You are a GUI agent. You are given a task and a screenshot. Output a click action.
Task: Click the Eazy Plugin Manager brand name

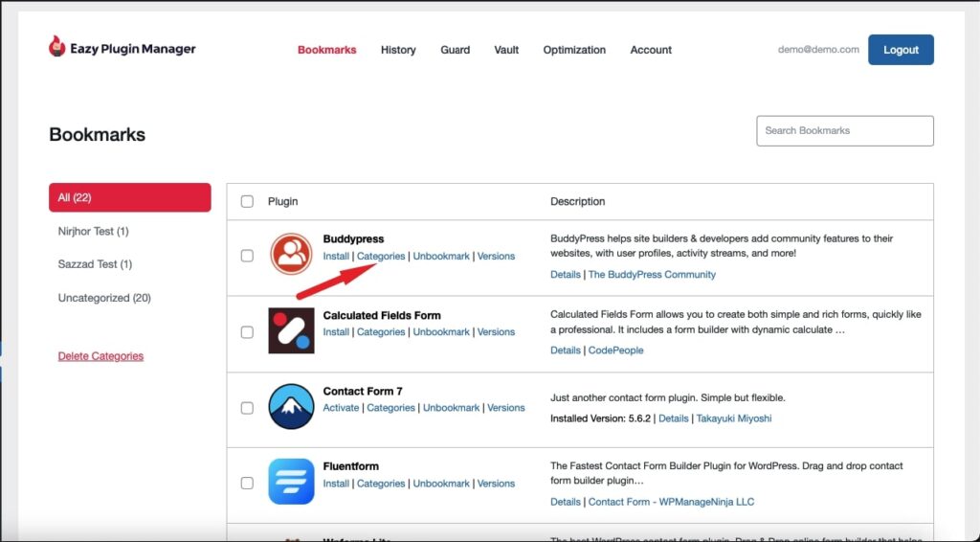(x=132, y=49)
